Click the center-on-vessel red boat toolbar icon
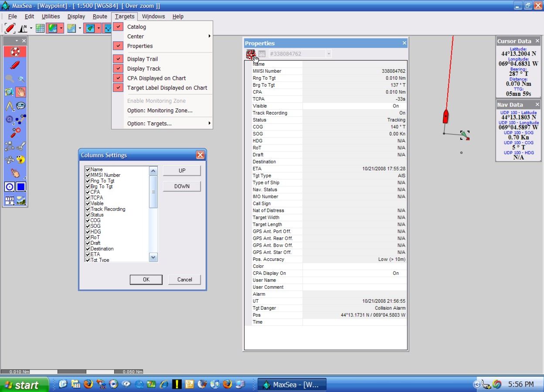The width and height of the screenshot is (544, 392). (10, 28)
